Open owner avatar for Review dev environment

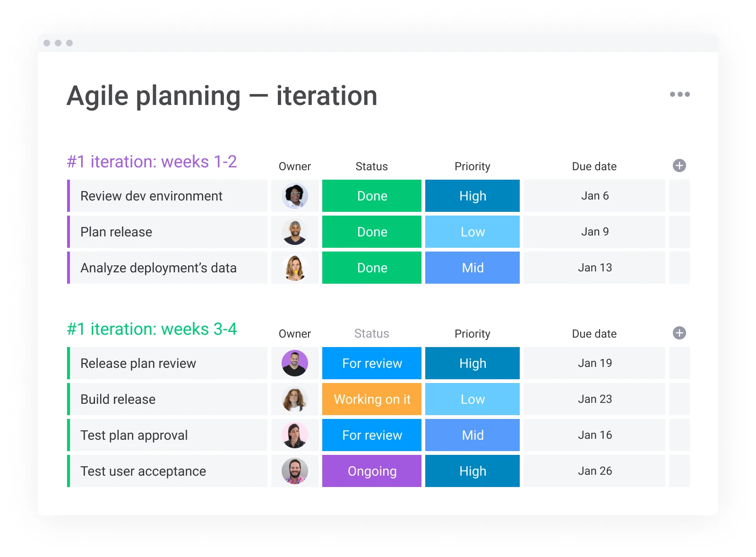click(295, 196)
